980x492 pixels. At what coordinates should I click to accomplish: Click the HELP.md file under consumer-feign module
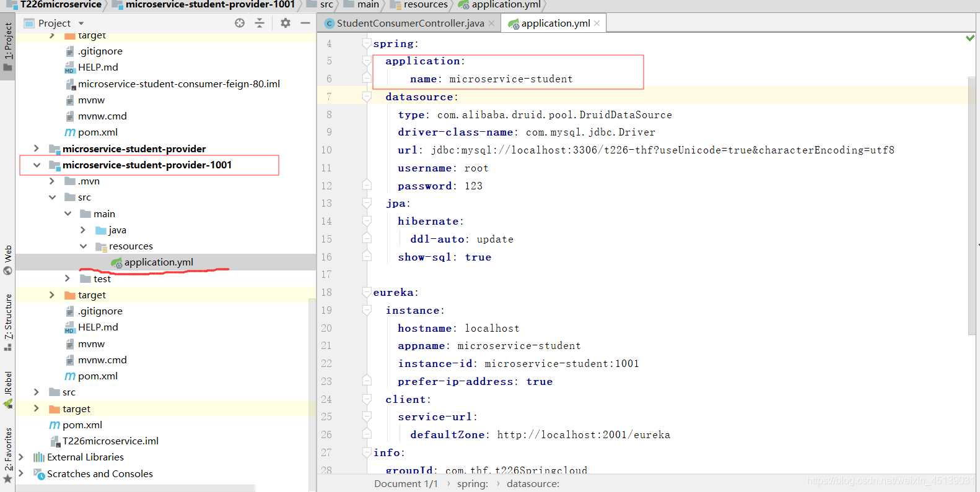(98, 67)
